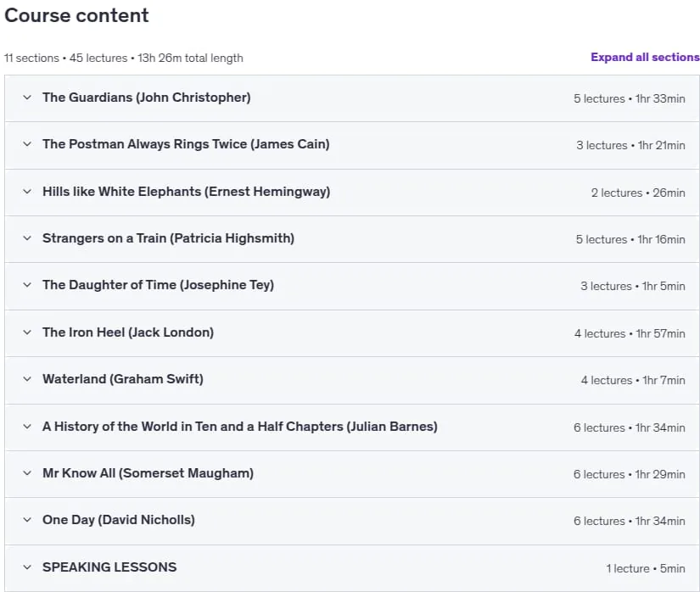Click '1 lecture • 5min' text

[645, 568]
